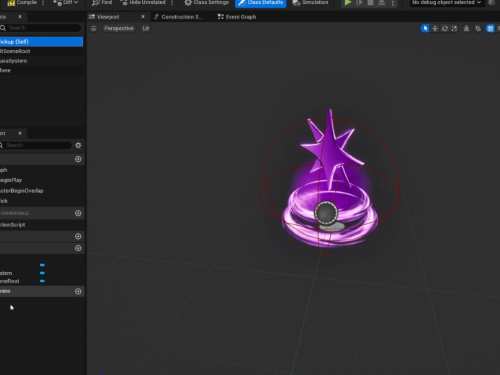Image resolution: width=500 pixels, height=375 pixels.
Task: Activate the select mode cursor icon in the viewport
Action: coord(425,29)
